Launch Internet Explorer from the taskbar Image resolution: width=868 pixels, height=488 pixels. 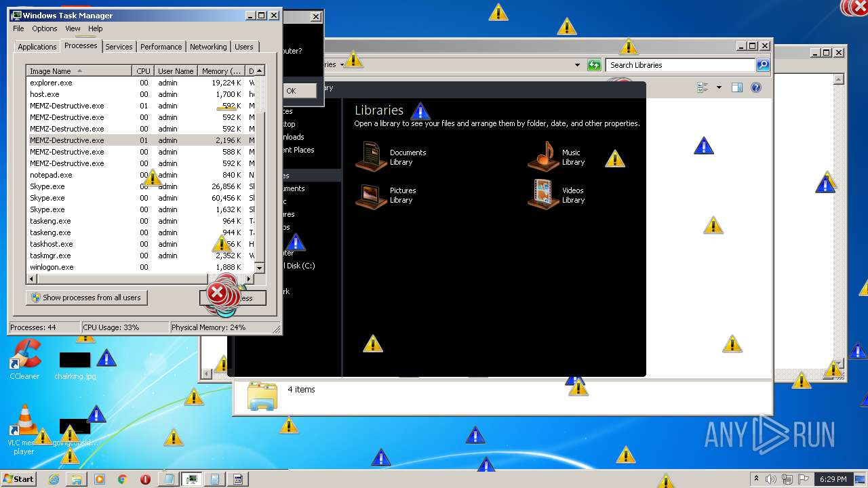[x=54, y=479]
